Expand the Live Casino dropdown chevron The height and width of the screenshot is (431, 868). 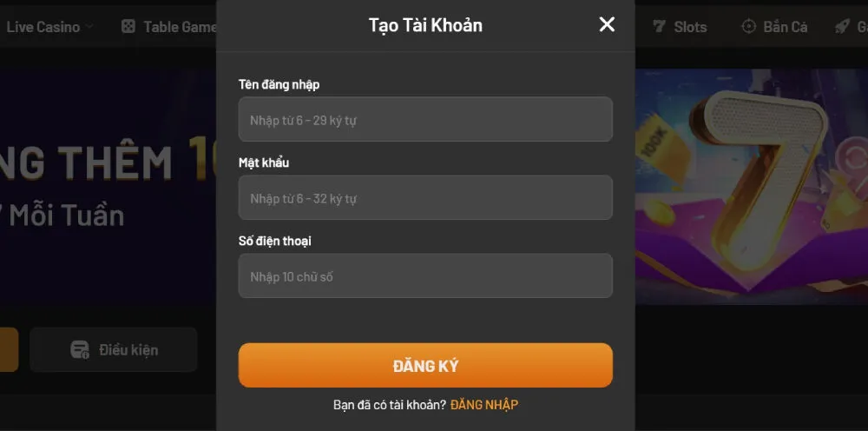(x=89, y=27)
